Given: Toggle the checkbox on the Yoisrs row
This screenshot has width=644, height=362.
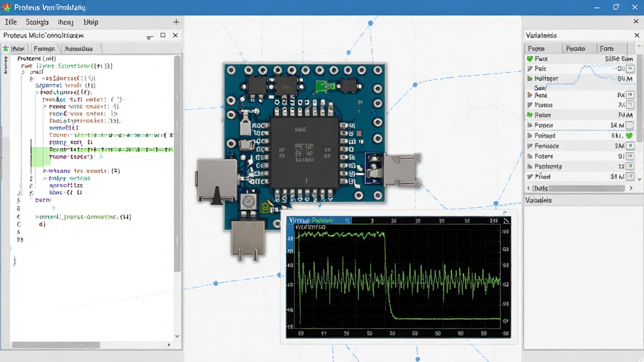Looking at the screenshot, I should click(630, 105).
